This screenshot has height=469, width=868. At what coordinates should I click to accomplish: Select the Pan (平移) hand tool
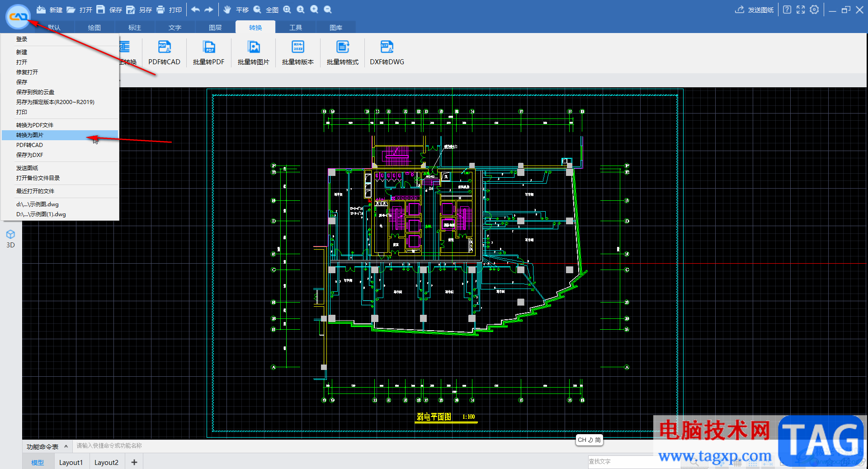(x=227, y=9)
